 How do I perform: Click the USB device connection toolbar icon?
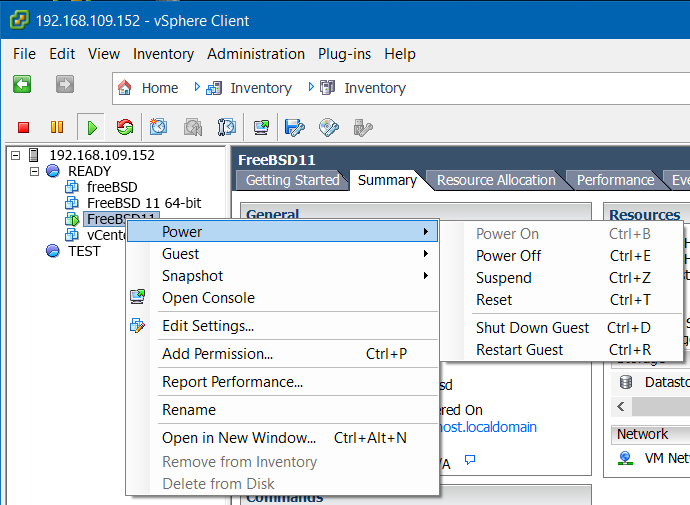pyautogui.click(x=363, y=128)
